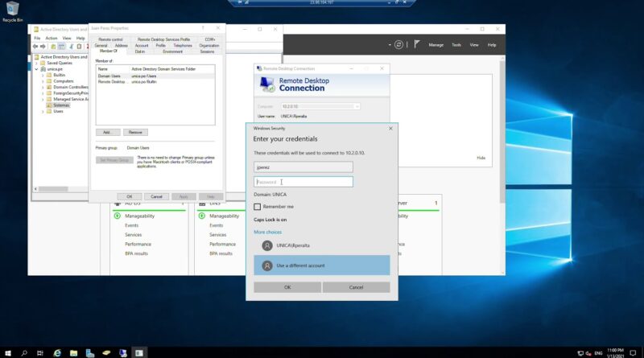Viewport: 644px width, 358px height.
Task: Click the DNS Manageability status icon
Action: point(202,216)
